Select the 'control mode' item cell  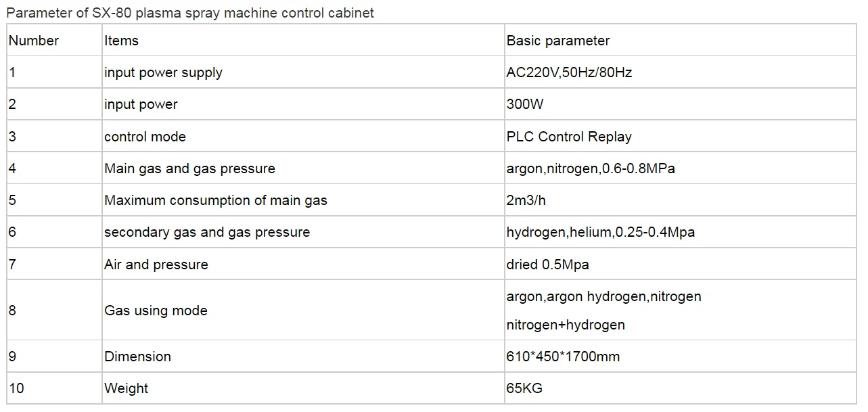303,136
